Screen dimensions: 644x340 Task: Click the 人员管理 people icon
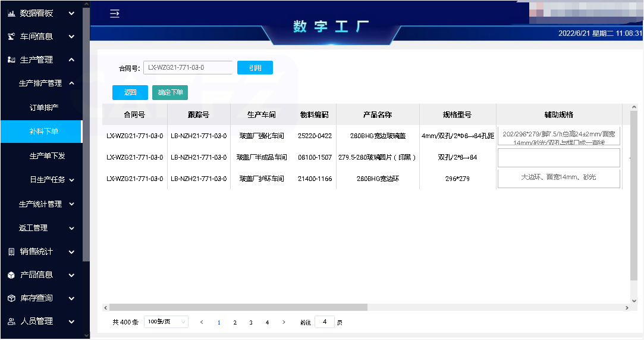pyautogui.click(x=11, y=322)
